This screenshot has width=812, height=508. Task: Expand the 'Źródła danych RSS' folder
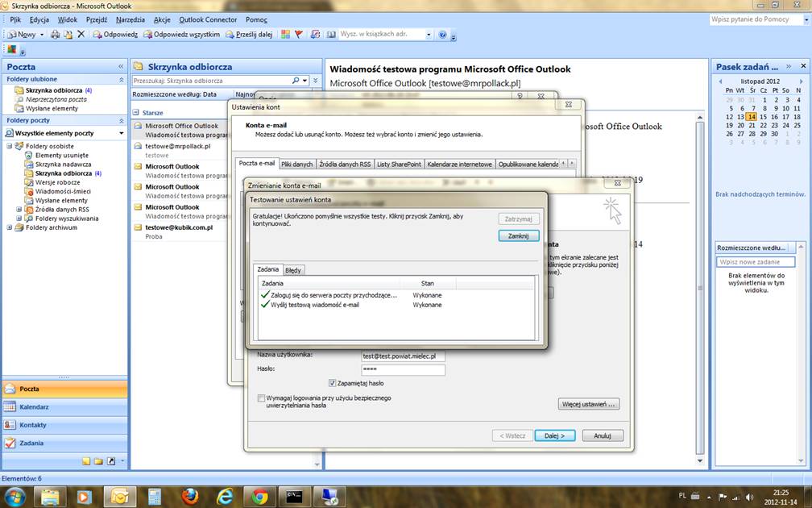click(19, 210)
